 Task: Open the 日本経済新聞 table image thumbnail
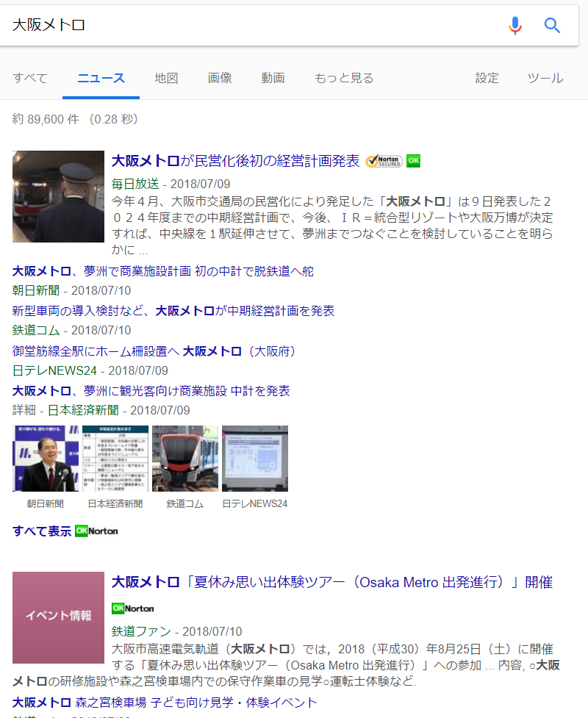pyautogui.click(x=115, y=459)
